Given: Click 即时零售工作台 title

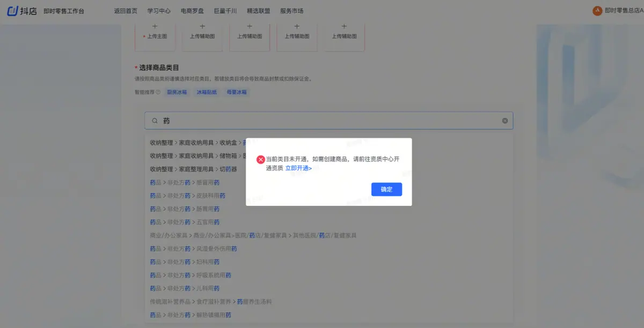Looking at the screenshot, I should tap(64, 11).
